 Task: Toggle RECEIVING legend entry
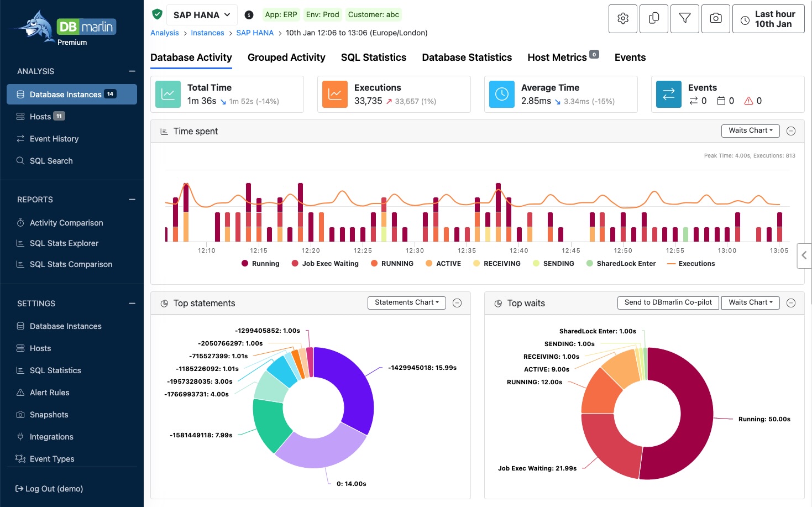(x=496, y=264)
